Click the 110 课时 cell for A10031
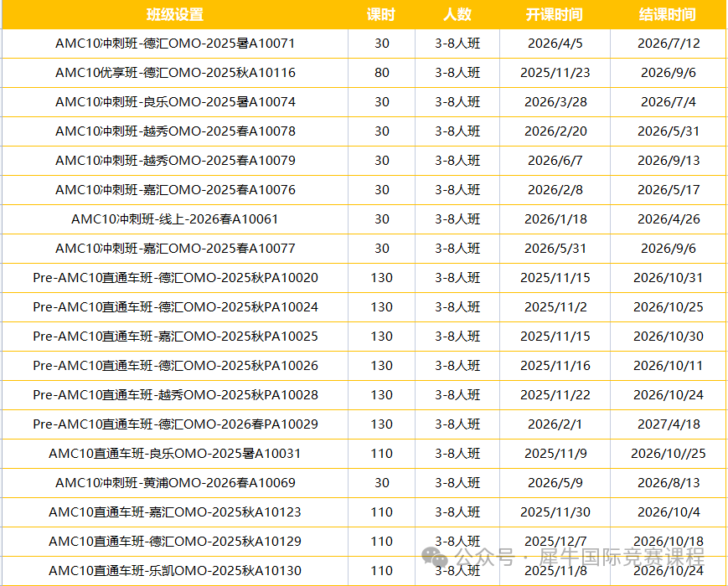 (382, 454)
